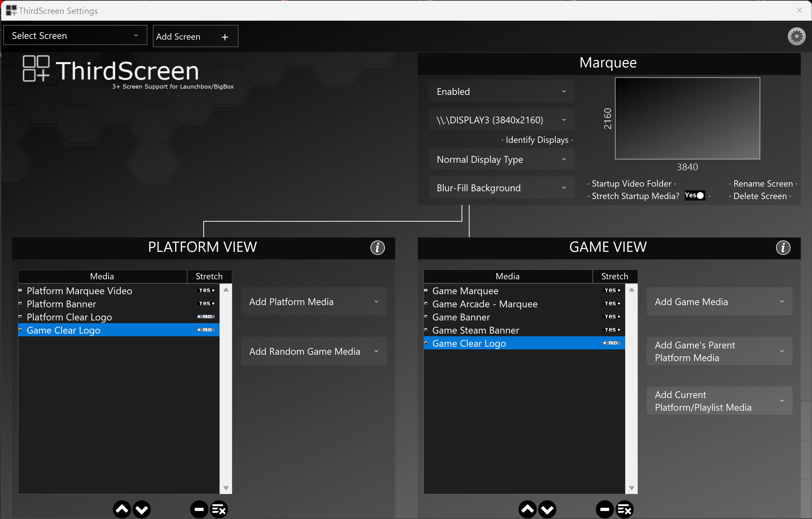Viewport: 812px width, 519px height.
Task: Close the ThirdScreen Settings window
Action: coord(799,10)
